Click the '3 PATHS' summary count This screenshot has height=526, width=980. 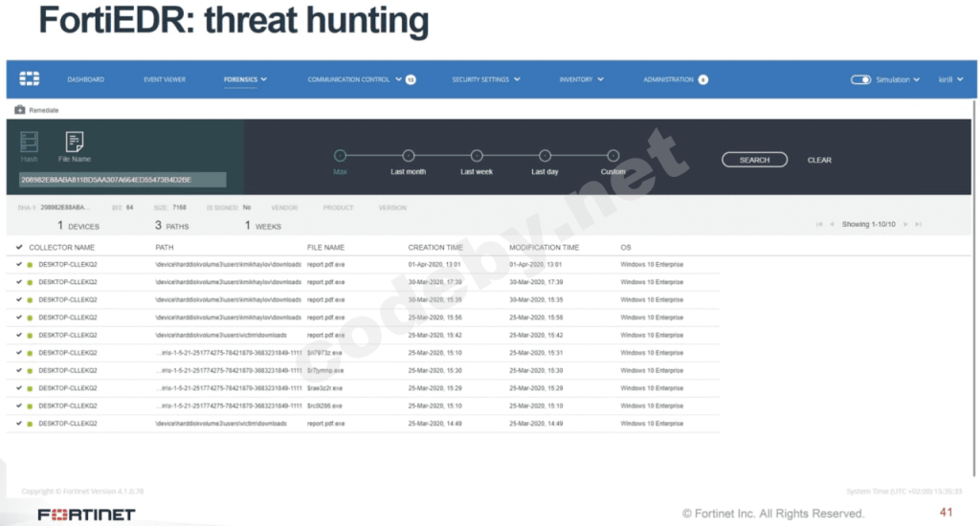pyautogui.click(x=172, y=226)
